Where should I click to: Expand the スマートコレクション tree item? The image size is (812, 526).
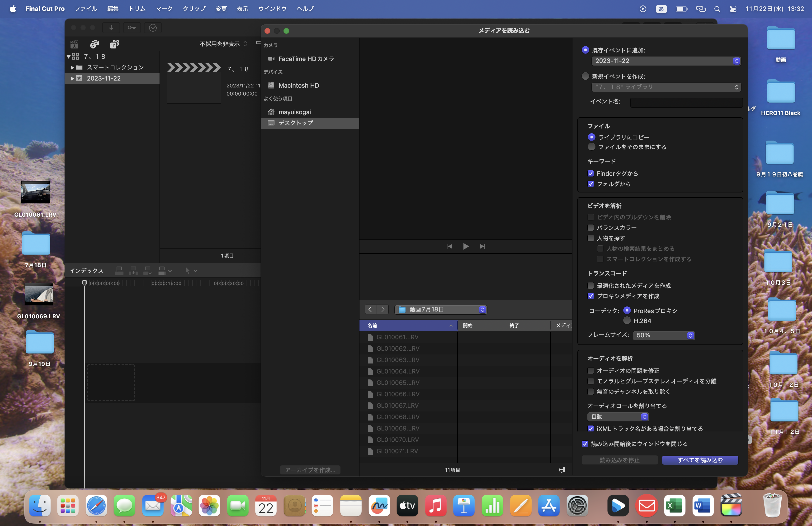[x=72, y=67]
